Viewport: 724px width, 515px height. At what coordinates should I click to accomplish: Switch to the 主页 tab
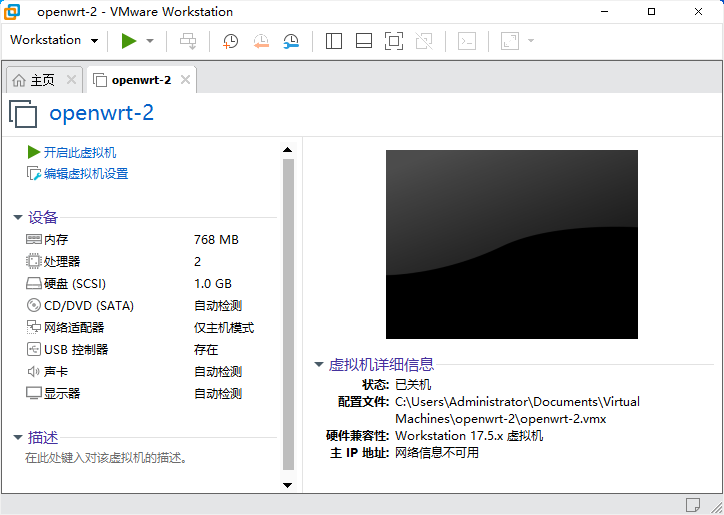click(x=42, y=80)
